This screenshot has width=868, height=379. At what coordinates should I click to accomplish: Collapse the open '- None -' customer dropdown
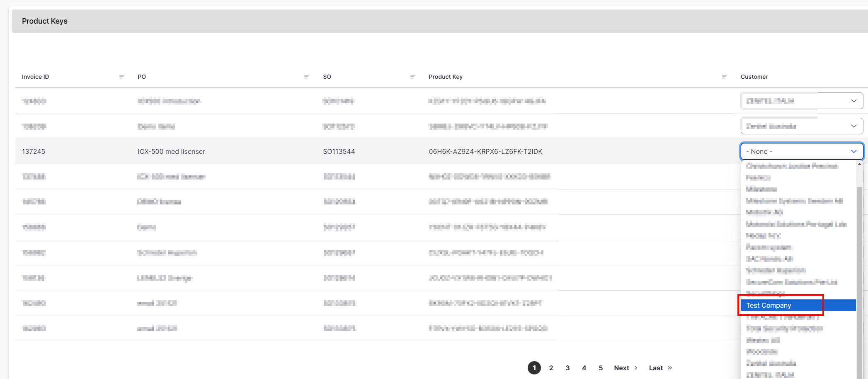(x=853, y=151)
